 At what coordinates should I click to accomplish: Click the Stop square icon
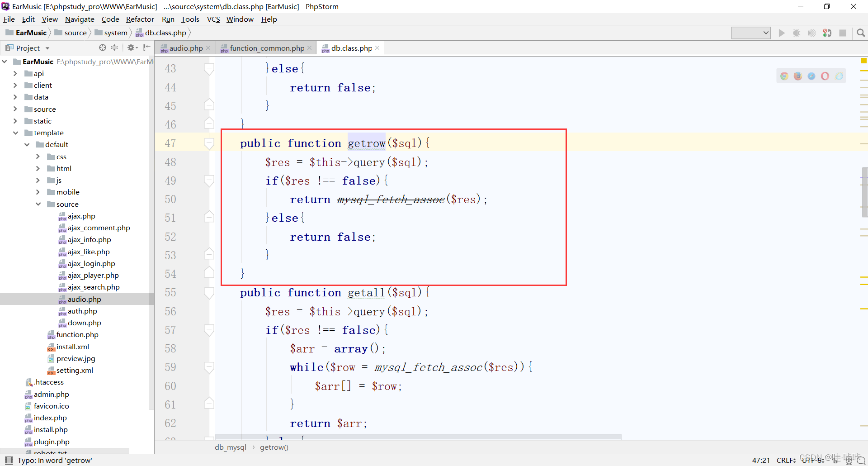click(x=843, y=33)
